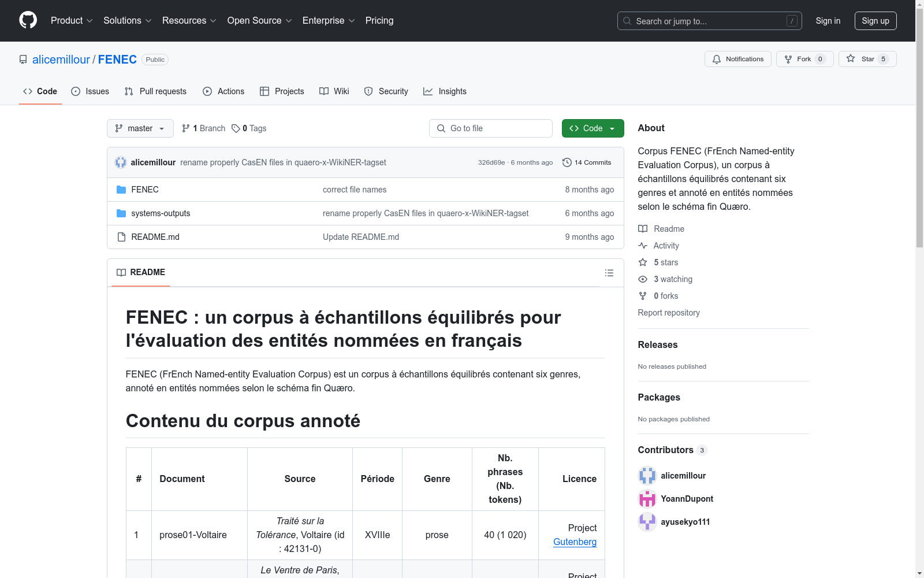This screenshot has height=578, width=924.
Task: Select the Code tab
Action: (40, 91)
